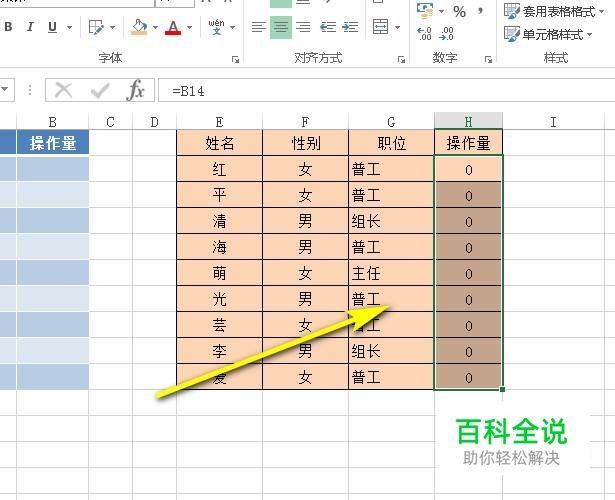The height and width of the screenshot is (500, 615).
Task: Apply fill color paint bucket
Action: pos(139,27)
